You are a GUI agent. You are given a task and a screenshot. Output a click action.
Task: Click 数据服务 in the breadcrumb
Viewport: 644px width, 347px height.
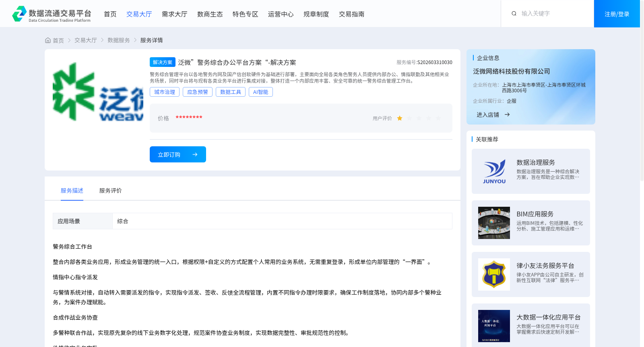pos(119,40)
